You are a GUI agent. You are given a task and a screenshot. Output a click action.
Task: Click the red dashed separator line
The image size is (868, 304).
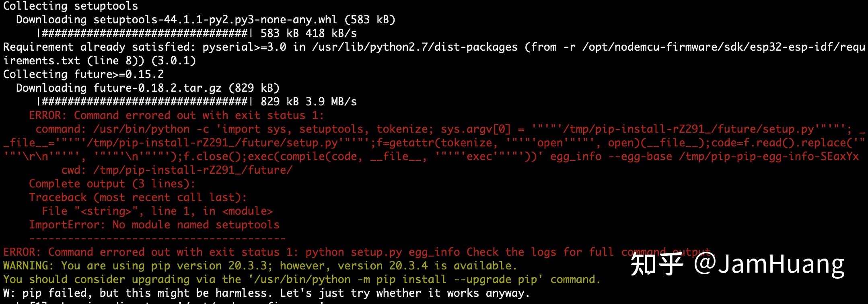point(157,239)
